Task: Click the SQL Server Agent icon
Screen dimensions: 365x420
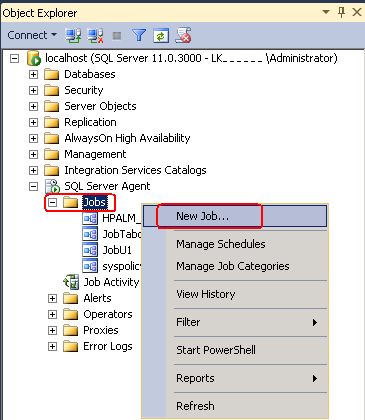Action: [x=52, y=186]
